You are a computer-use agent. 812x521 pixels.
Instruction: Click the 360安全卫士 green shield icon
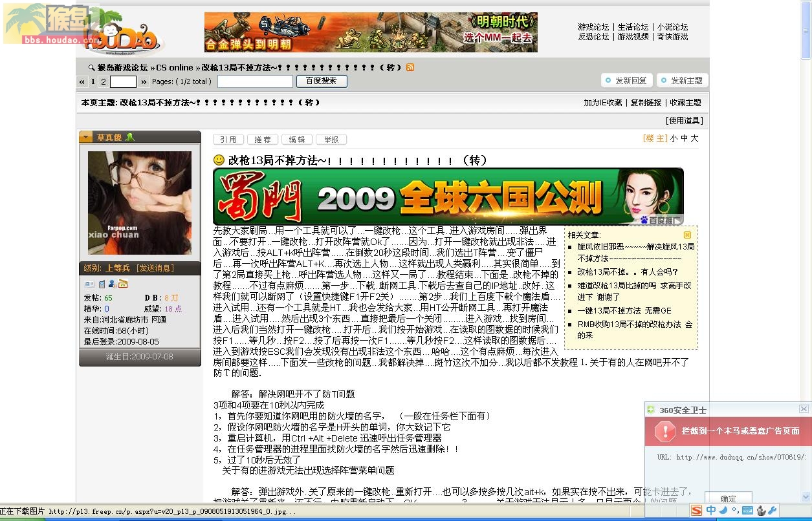(651, 410)
